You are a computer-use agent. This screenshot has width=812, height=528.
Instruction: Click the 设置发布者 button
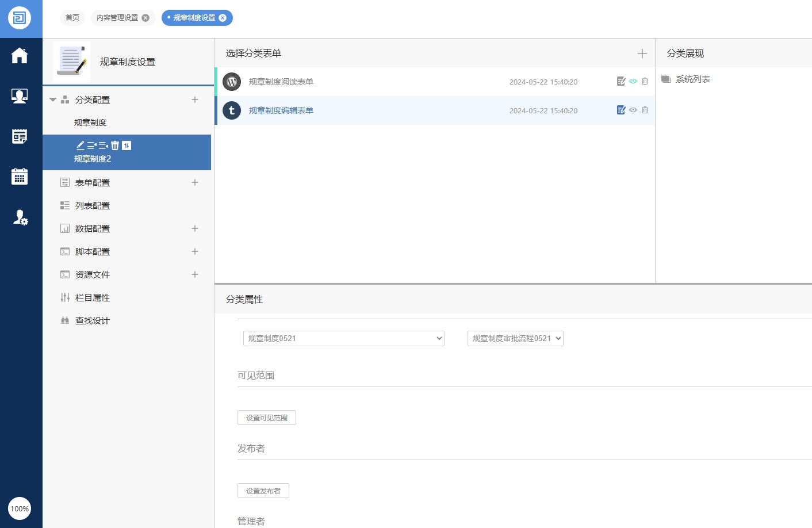click(263, 491)
